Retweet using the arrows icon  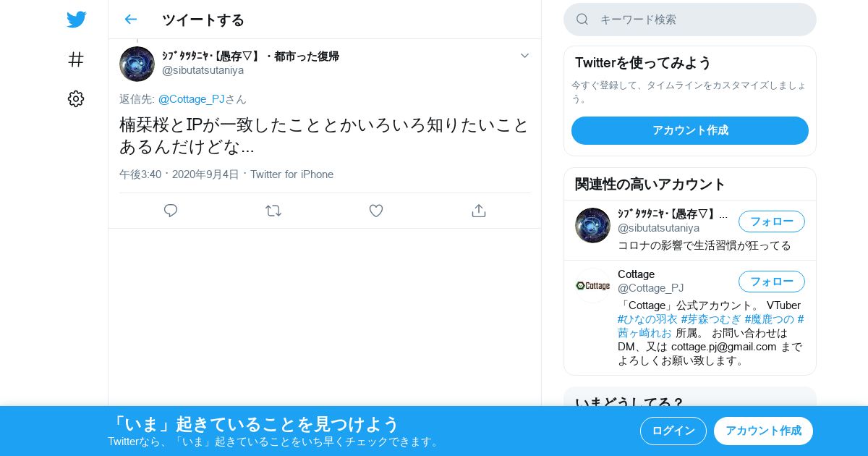[x=273, y=211]
